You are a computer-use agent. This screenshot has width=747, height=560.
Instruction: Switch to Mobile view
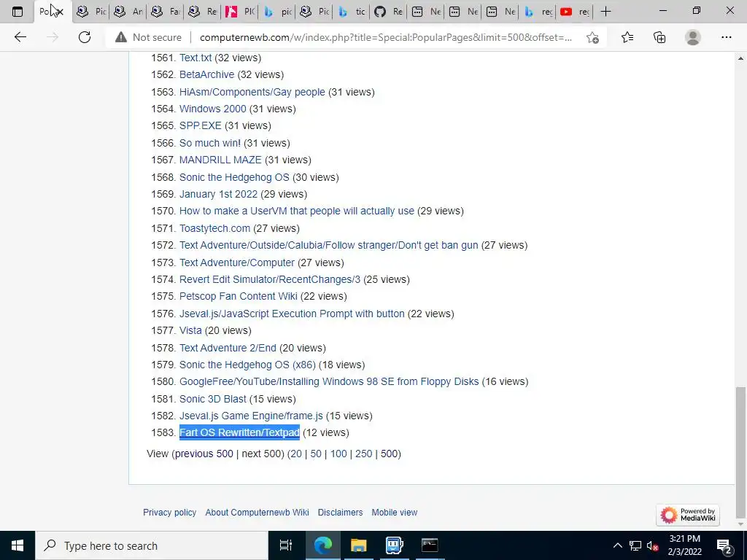click(395, 513)
